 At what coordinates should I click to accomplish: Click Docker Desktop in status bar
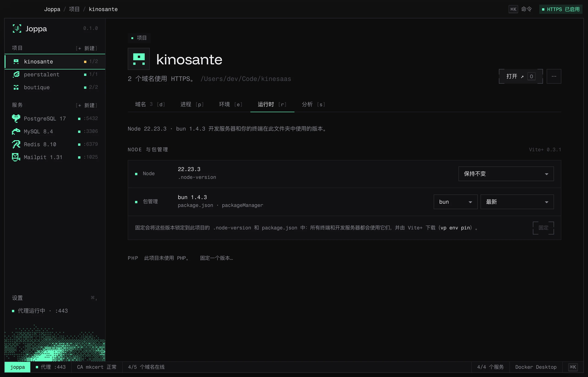536,367
